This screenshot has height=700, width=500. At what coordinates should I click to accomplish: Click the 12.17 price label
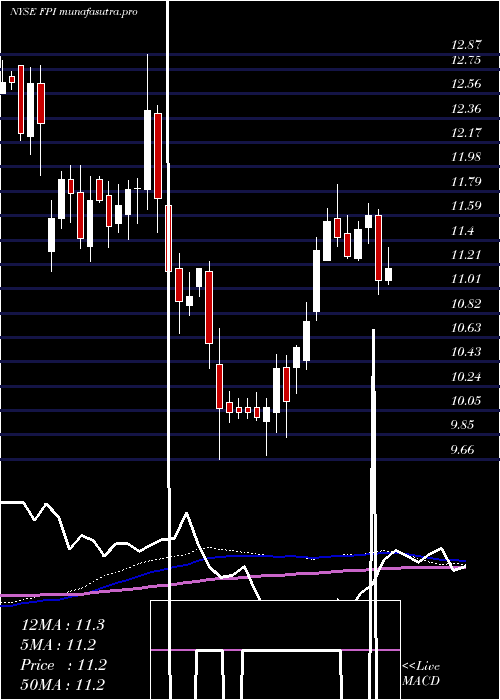(466, 133)
